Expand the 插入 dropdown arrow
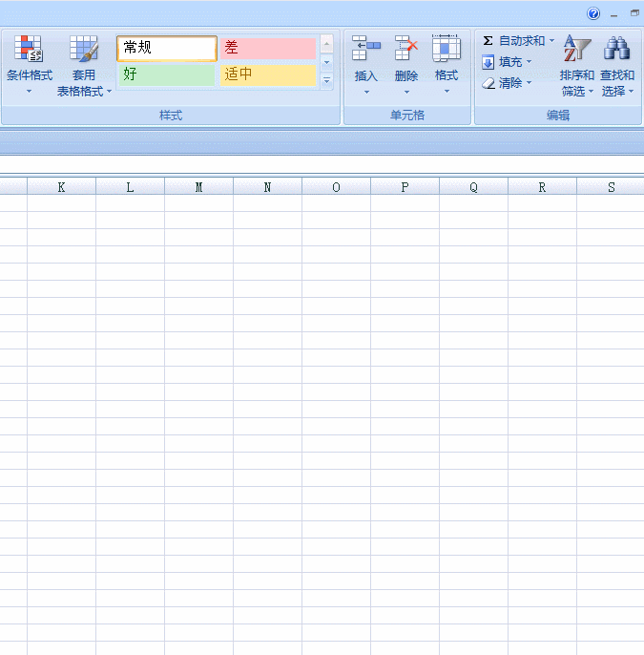644x655 pixels. pos(366,92)
